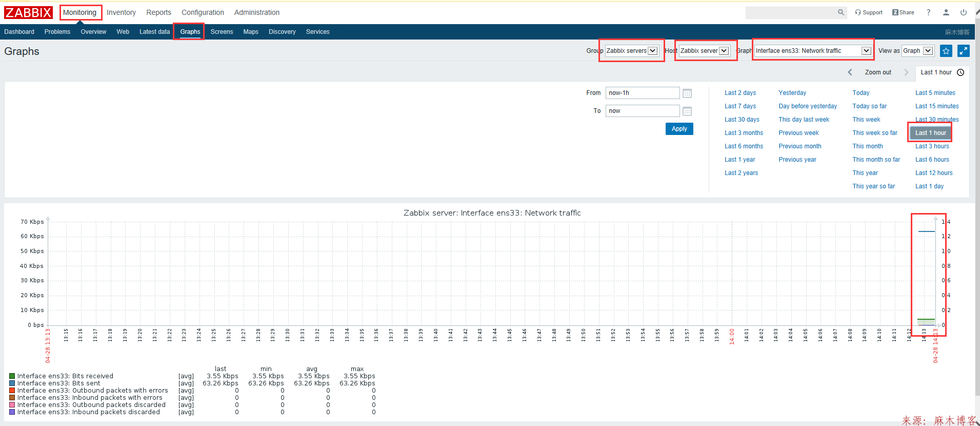Screen dimensions: 980x426
Task: Select Last 12 hours range
Action: (934, 173)
